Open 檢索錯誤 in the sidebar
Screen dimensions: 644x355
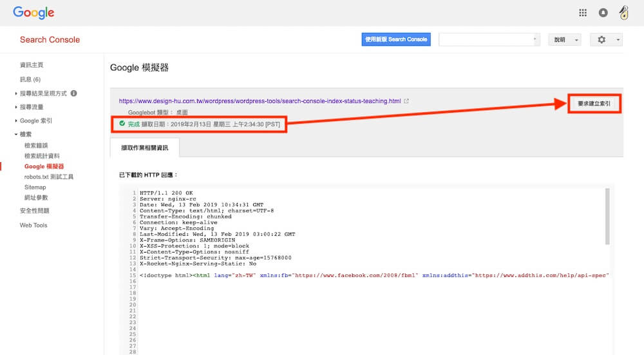point(36,146)
